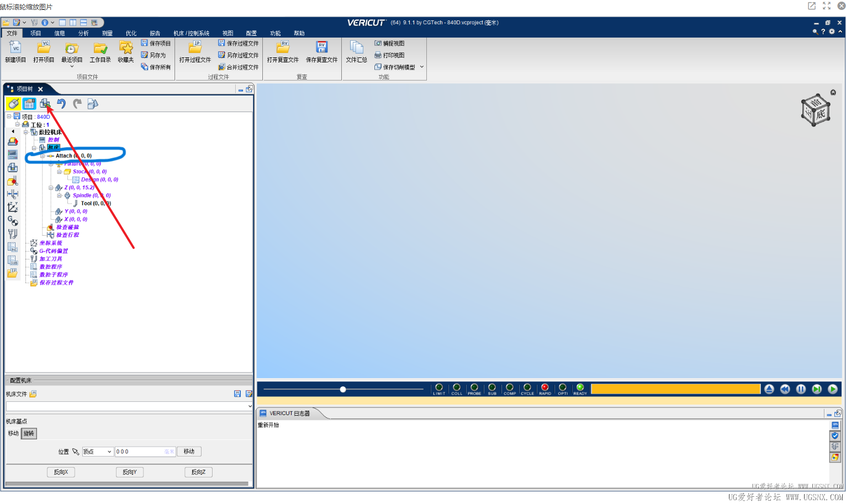Click the orange progress bar
This screenshot has width=846, height=504.
pyautogui.click(x=675, y=389)
